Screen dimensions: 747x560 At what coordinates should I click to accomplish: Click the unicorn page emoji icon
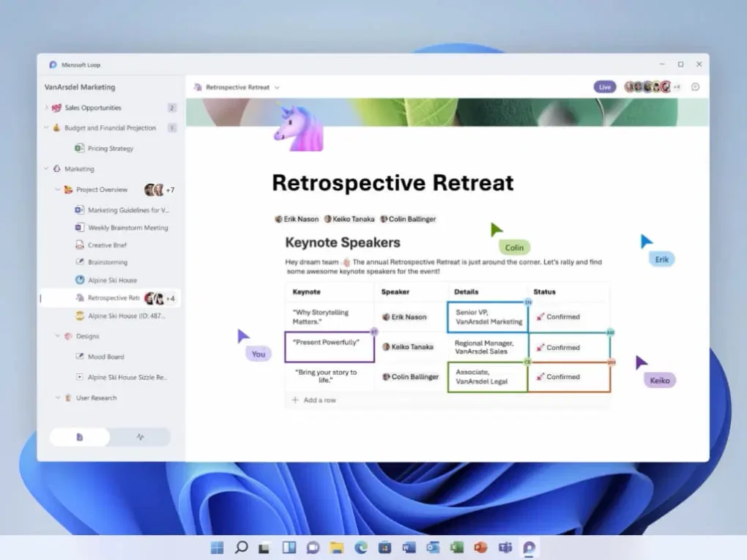(x=298, y=128)
